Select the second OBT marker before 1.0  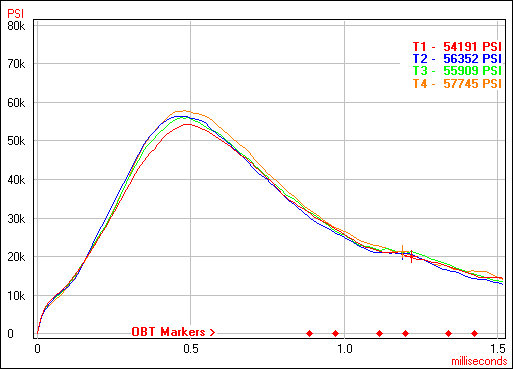tap(335, 333)
